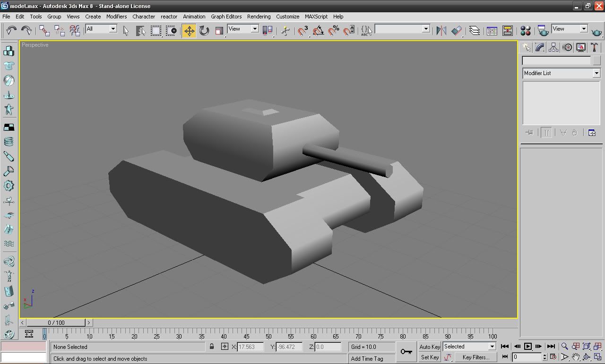The image size is (605, 364).
Task: Click the object name input field
Action: [556, 61]
